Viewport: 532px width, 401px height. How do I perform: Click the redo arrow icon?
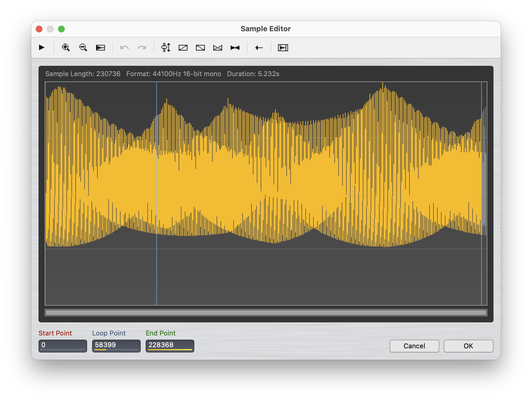142,48
